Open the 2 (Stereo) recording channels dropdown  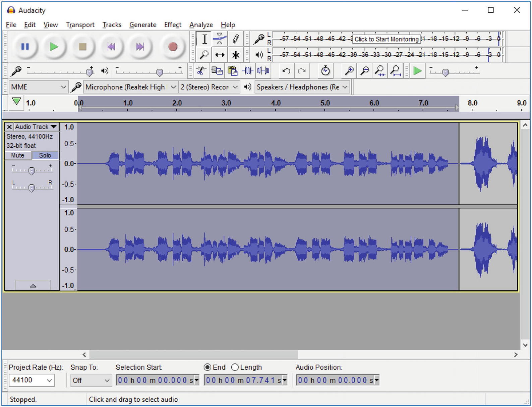pos(209,87)
